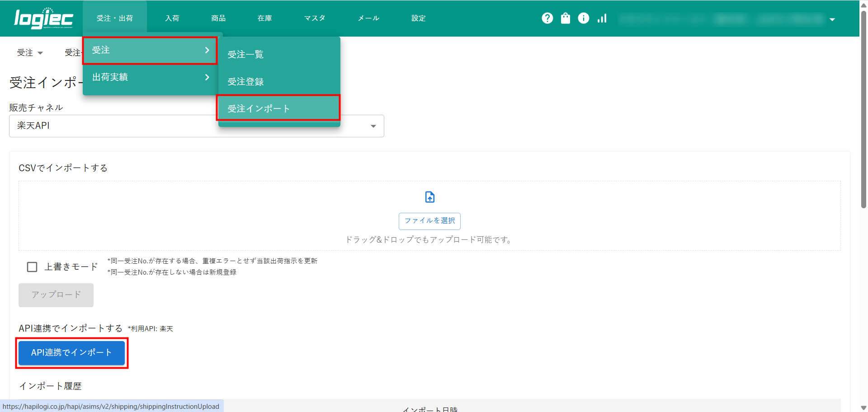Screen dimensions: 868x412
Task: Open the help question mark icon
Action: click(547, 18)
